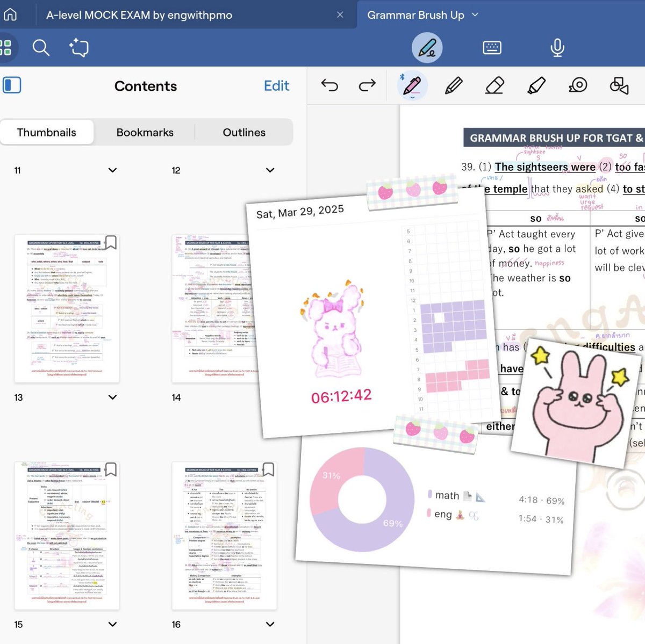Go to the home library icon
The height and width of the screenshot is (644, 645).
9,15
